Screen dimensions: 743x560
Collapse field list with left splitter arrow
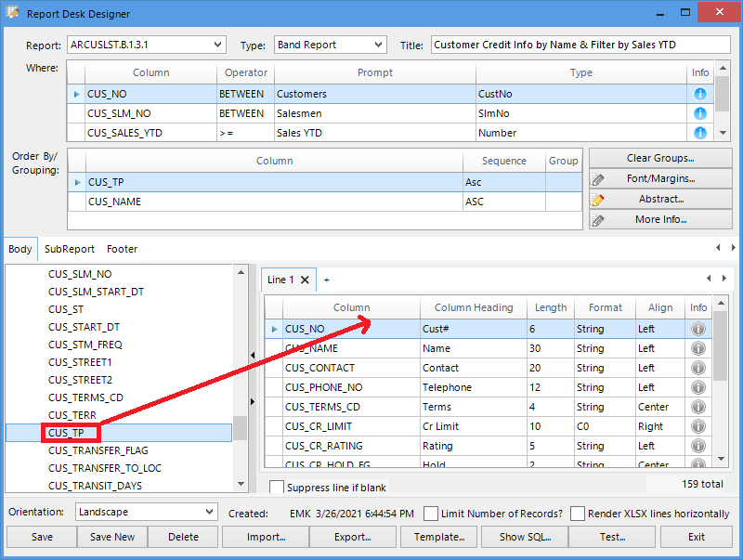[x=253, y=356]
